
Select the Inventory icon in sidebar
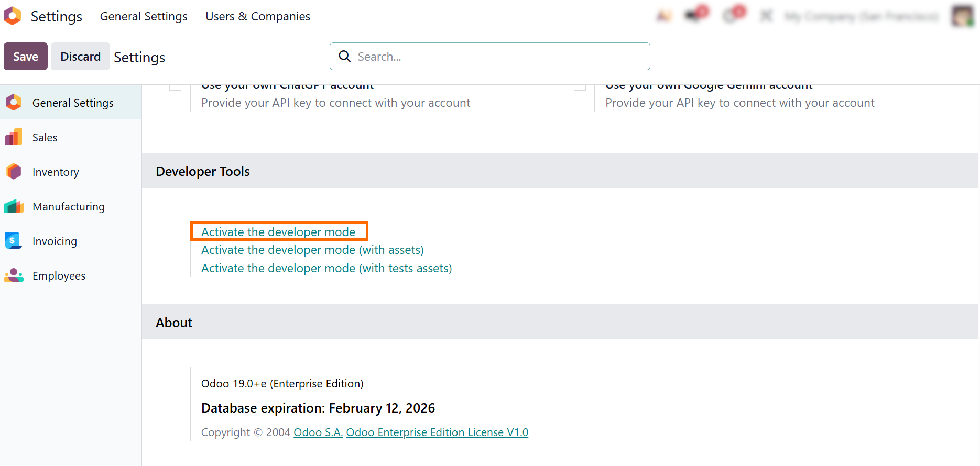14,172
